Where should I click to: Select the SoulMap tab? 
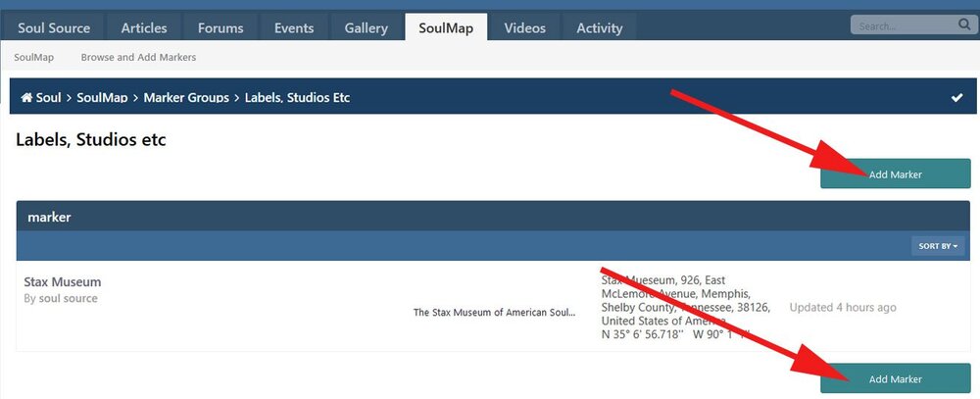pos(446,28)
